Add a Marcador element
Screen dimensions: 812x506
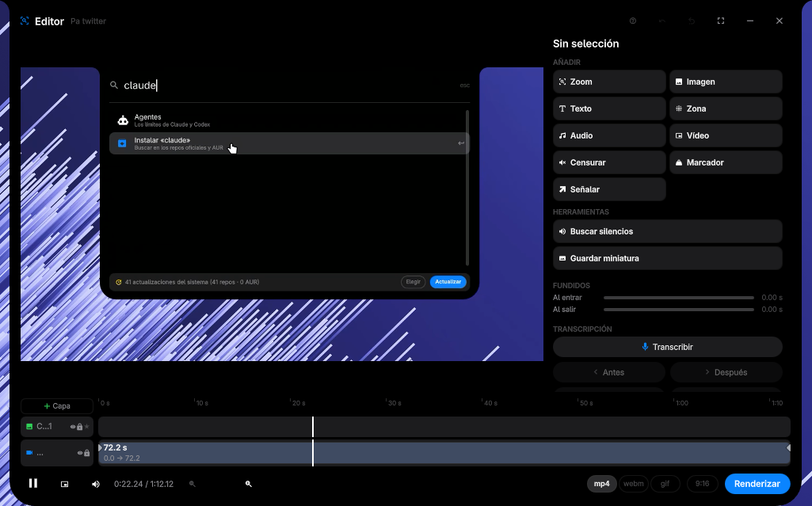pos(726,162)
